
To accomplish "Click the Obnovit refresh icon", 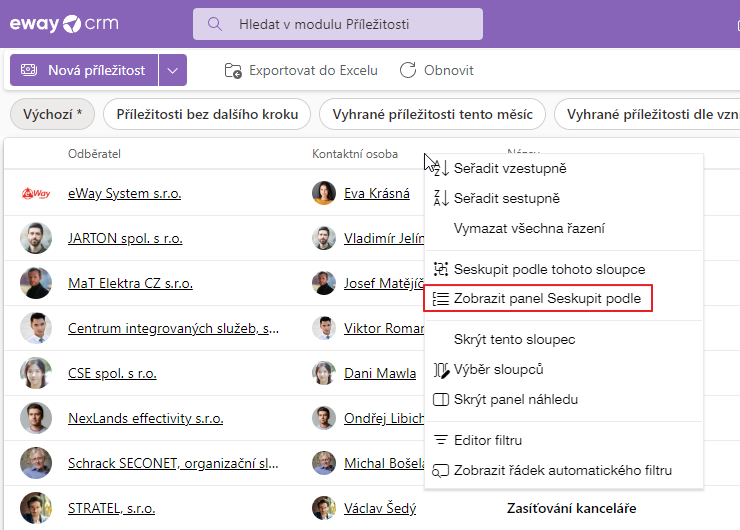I will pos(408,70).
